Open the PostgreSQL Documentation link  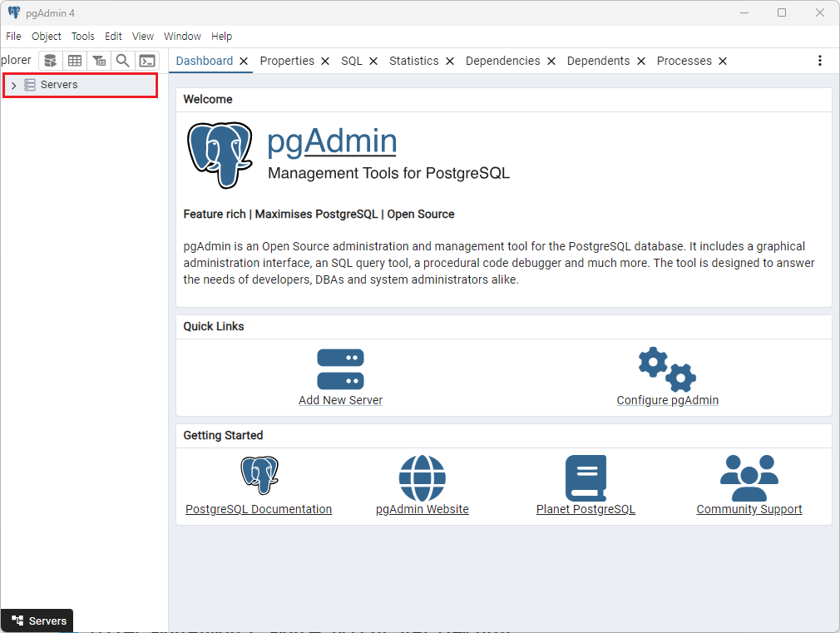point(259,509)
